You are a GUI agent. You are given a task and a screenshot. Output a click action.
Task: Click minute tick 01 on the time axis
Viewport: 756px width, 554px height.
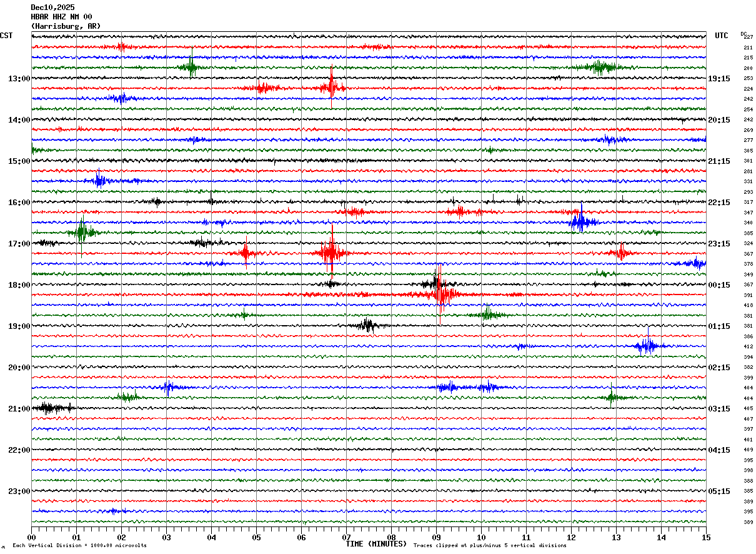tap(76, 537)
